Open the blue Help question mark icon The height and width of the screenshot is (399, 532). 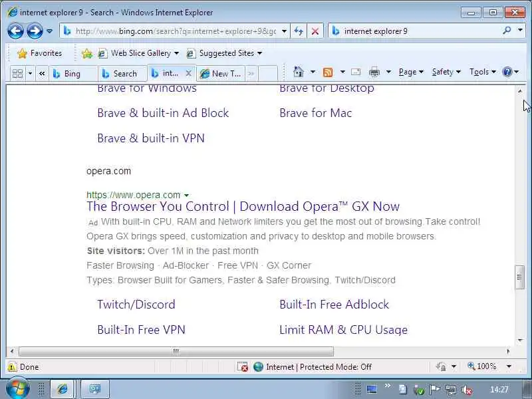coord(507,72)
